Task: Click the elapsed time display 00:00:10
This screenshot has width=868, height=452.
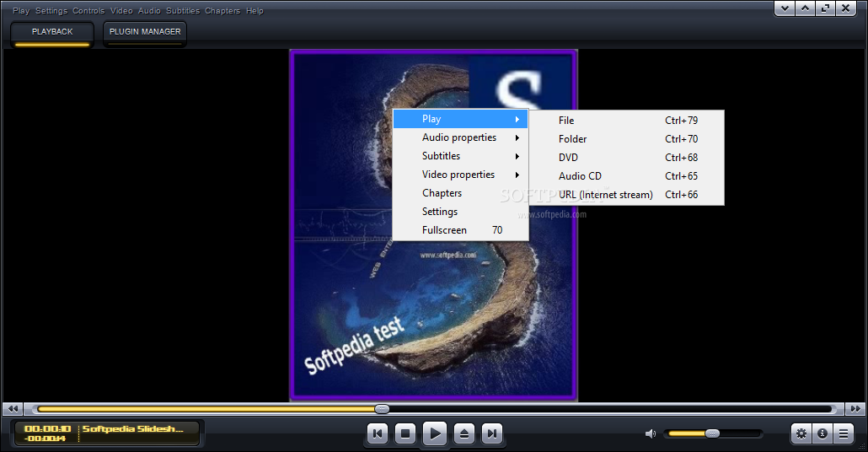Action: coord(47,428)
